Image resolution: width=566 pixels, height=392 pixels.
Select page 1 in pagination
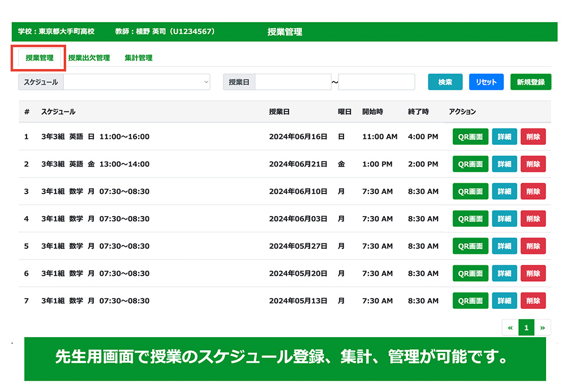point(526,328)
